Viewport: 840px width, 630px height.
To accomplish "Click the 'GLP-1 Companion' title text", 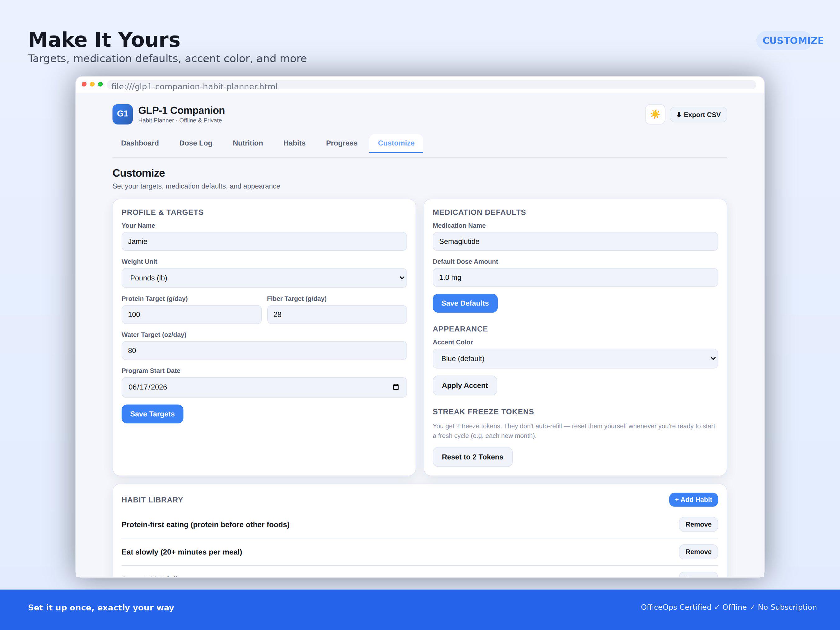I will (x=181, y=110).
